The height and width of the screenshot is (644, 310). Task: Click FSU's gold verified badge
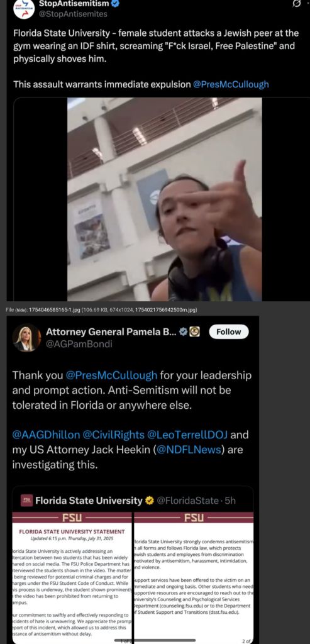pyautogui.click(x=150, y=500)
